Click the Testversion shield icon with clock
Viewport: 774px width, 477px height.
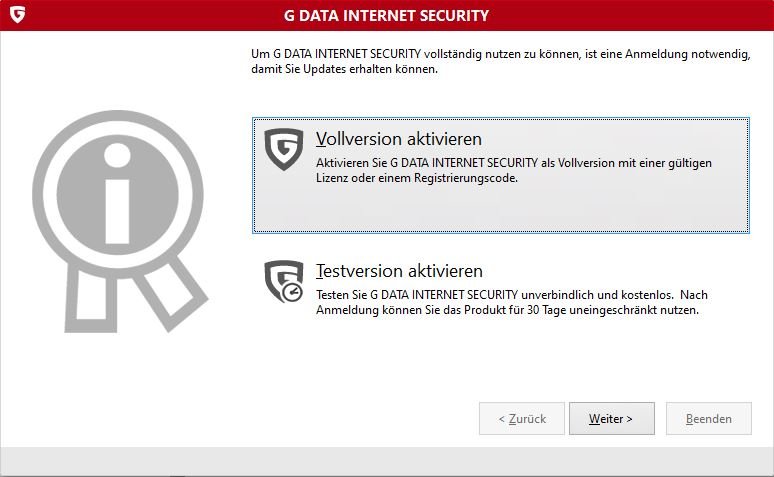(283, 281)
